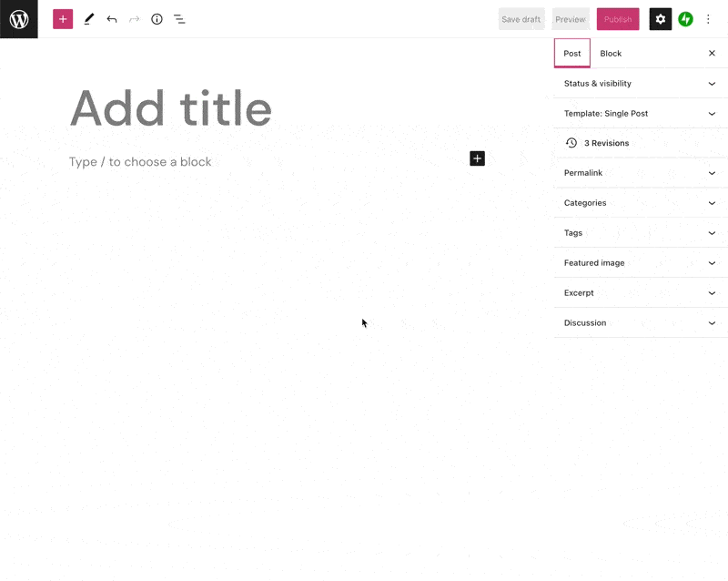The width and height of the screenshot is (728, 581).
Task: Open the block inserter plus button in toolbar
Action: click(63, 19)
